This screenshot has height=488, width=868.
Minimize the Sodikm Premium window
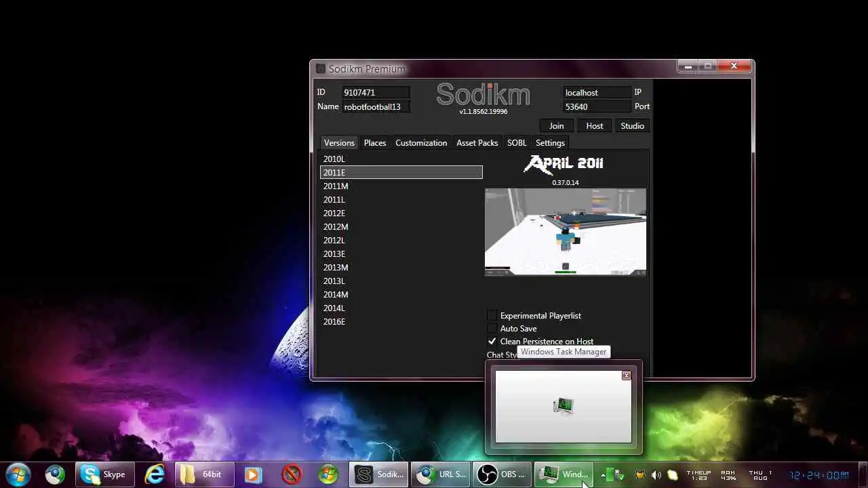(688, 66)
